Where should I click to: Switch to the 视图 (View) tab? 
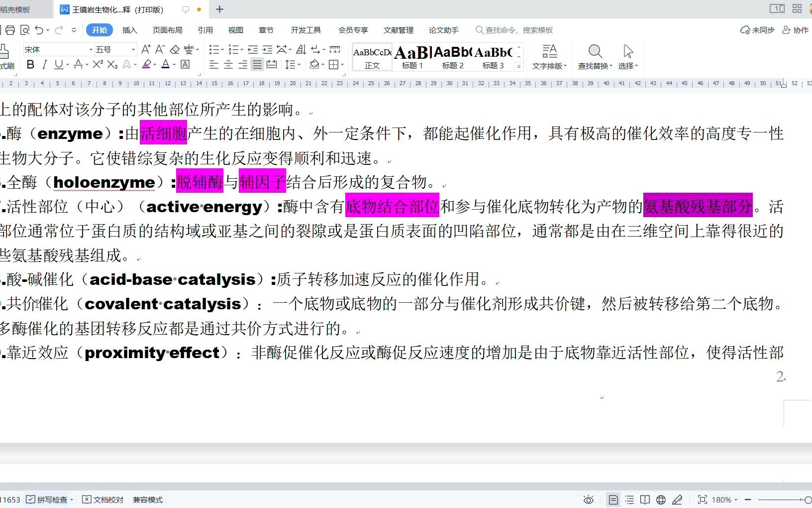click(236, 30)
